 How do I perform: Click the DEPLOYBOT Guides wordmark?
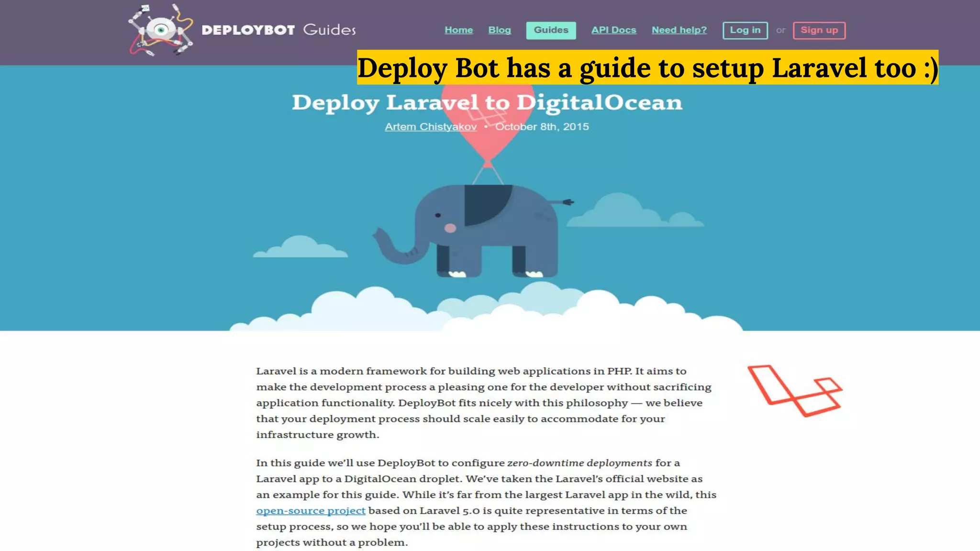278,30
